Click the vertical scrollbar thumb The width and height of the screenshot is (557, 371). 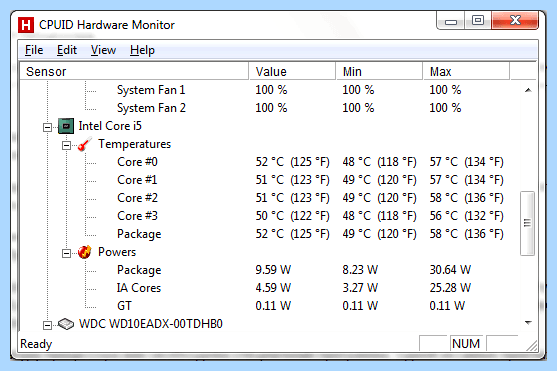pos(528,223)
